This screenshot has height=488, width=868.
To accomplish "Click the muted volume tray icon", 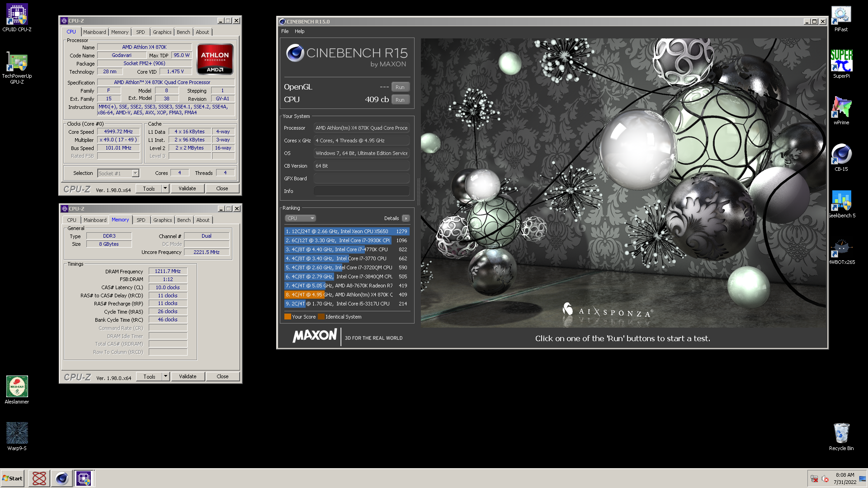I will pyautogui.click(x=825, y=479).
